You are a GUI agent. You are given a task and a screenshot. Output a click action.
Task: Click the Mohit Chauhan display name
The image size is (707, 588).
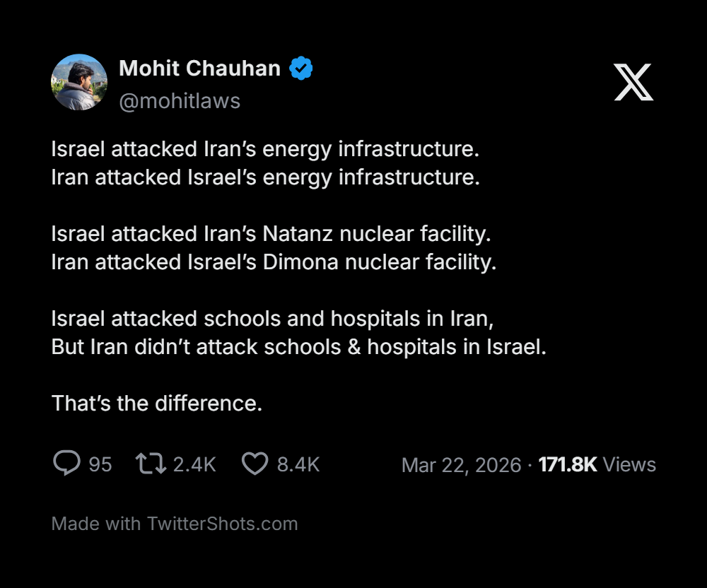click(x=199, y=69)
